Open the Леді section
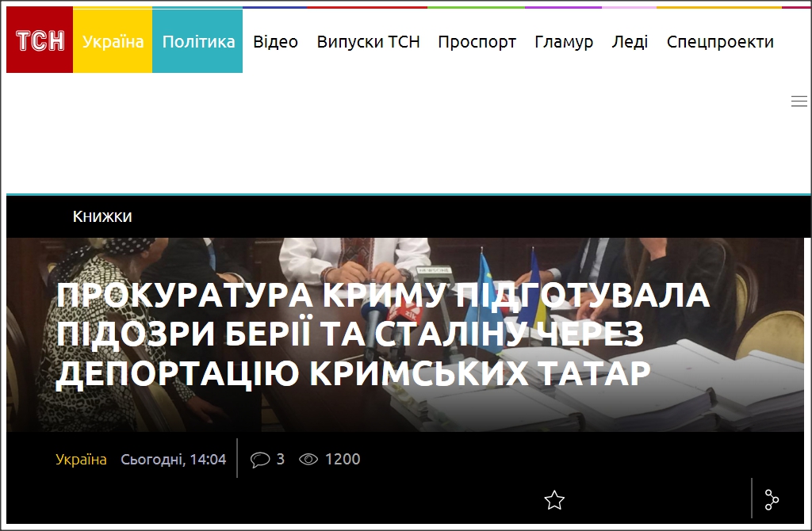This screenshot has width=812, height=531. click(630, 42)
